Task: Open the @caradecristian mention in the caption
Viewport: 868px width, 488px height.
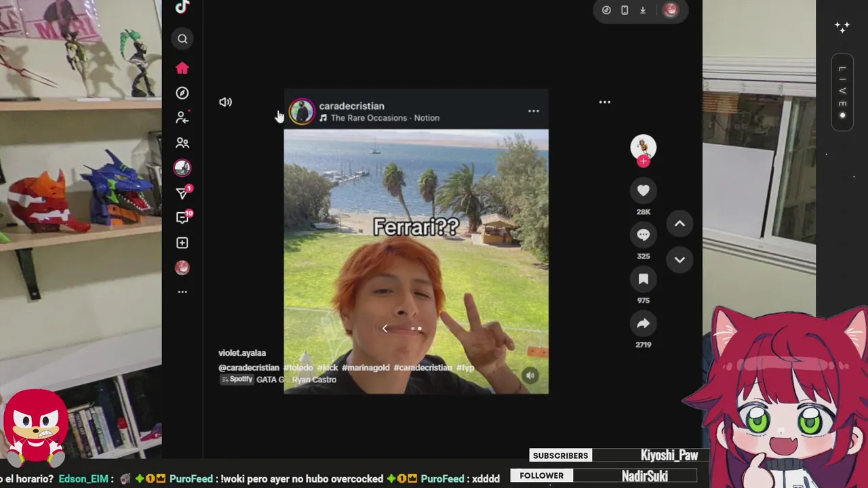Action: tap(249, 368)
